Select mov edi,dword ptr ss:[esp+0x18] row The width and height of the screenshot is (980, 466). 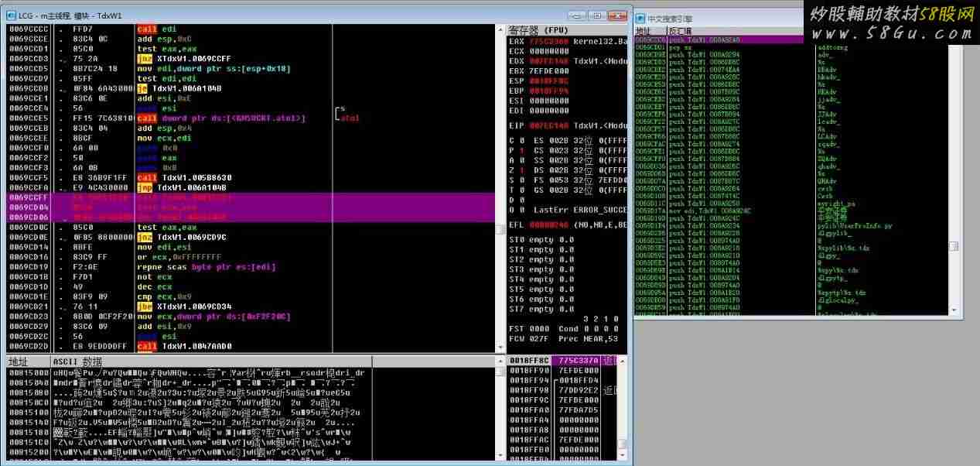click(x=251, y=69)
